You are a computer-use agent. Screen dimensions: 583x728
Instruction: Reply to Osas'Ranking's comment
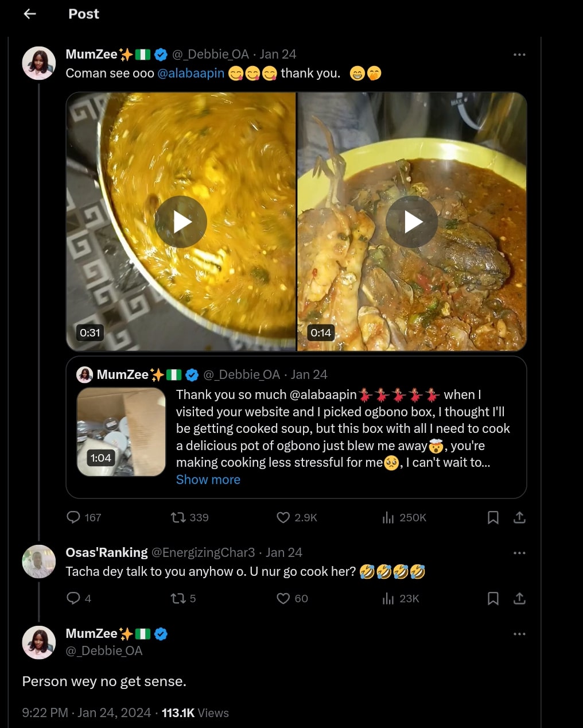73,598
